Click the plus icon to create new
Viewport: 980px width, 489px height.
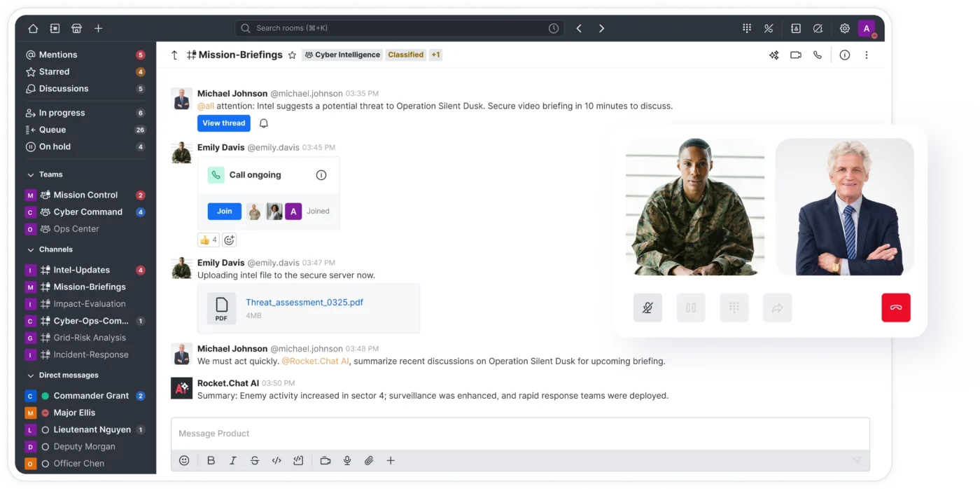98,29
